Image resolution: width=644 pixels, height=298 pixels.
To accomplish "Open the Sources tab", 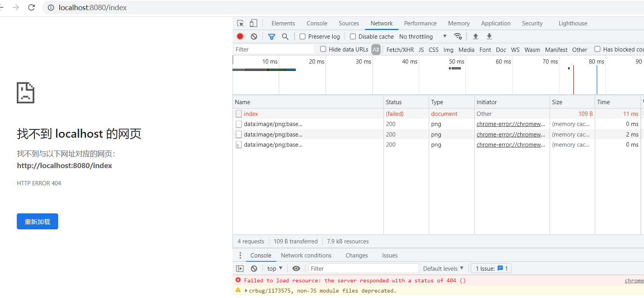I will click(x=349, y=23).
